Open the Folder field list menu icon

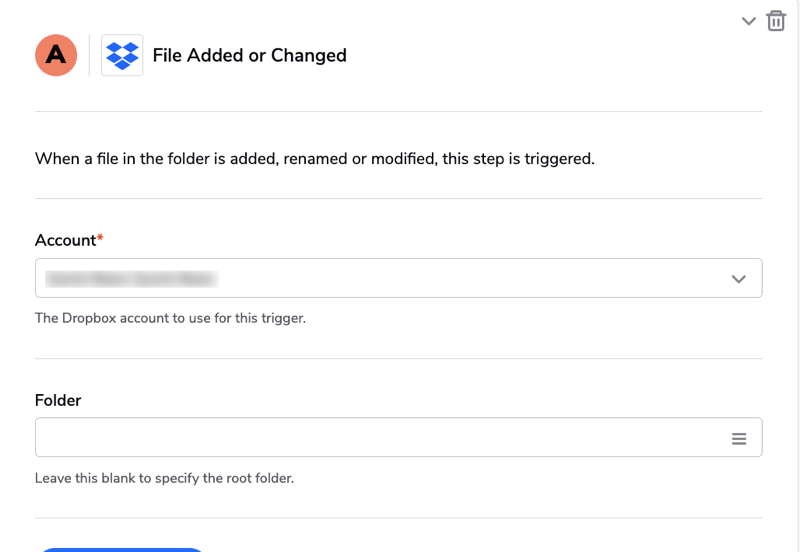pyautogui.click(x=739, y=438)
